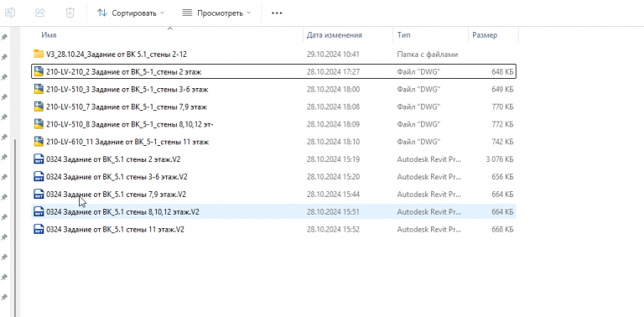Viewport: 644px width, 317px height.
Task: Click size 648 КБ cell
Action: click(502, 72)
